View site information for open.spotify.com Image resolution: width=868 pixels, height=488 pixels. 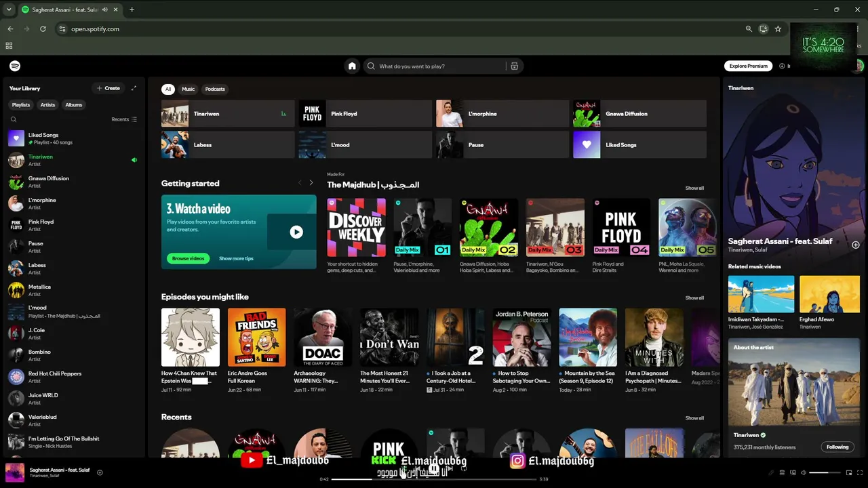pos(62,29)
